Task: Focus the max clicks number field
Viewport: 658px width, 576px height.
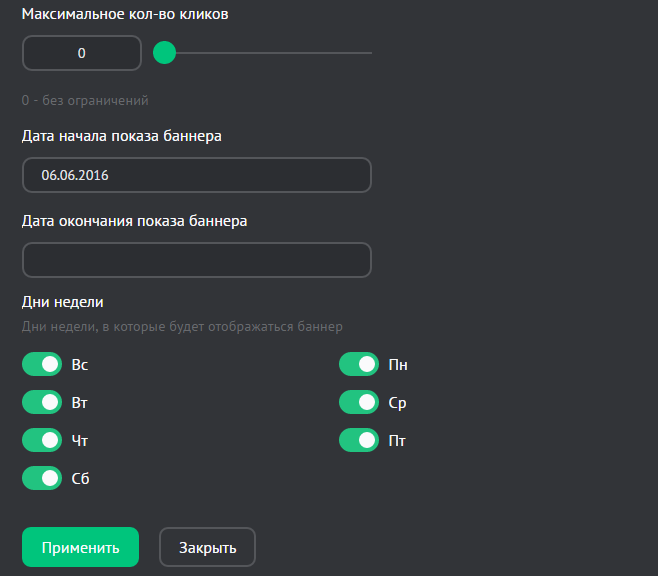Action: pos(82,53)
